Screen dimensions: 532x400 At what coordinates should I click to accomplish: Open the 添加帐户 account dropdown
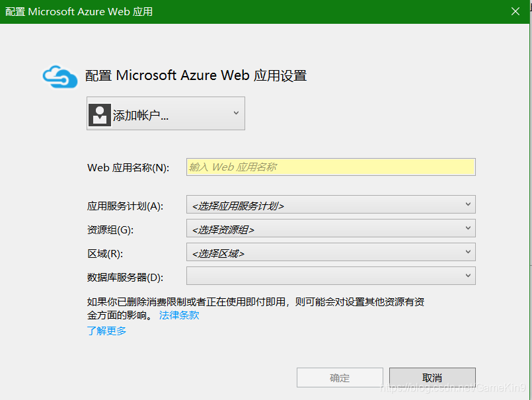[x=166, y=114]
